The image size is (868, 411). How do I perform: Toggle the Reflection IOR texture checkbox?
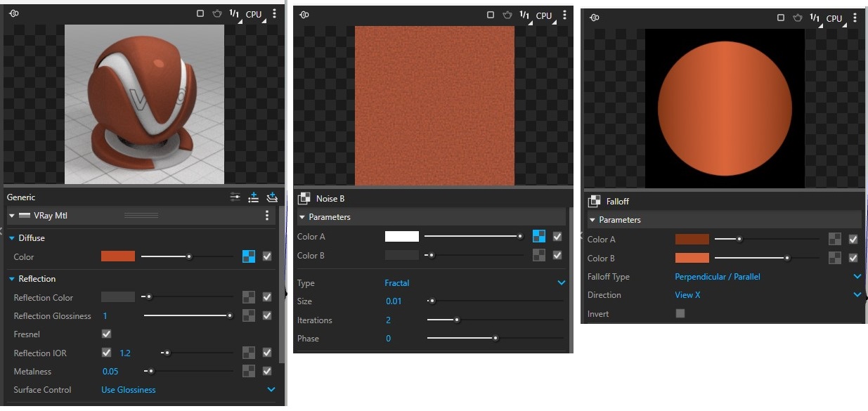point(267,353)
